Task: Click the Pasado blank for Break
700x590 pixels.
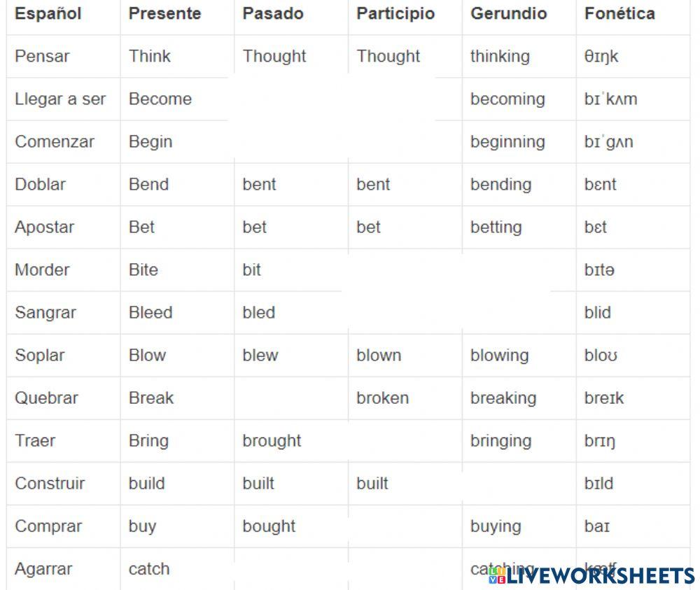Action: pos(290,398)
